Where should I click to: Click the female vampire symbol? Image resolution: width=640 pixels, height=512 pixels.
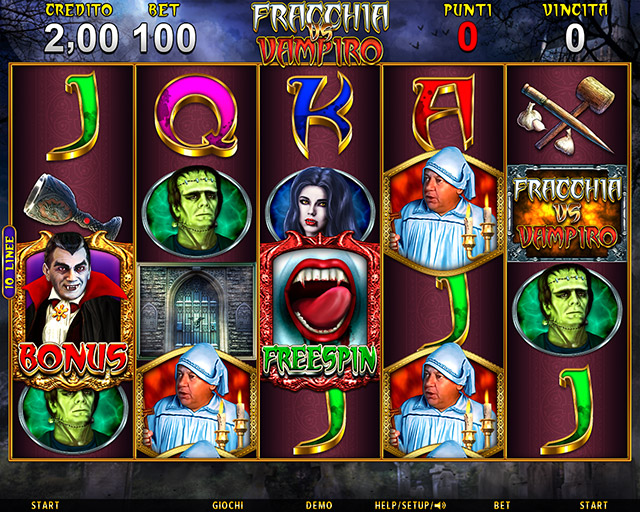click(x=320, y=203)
